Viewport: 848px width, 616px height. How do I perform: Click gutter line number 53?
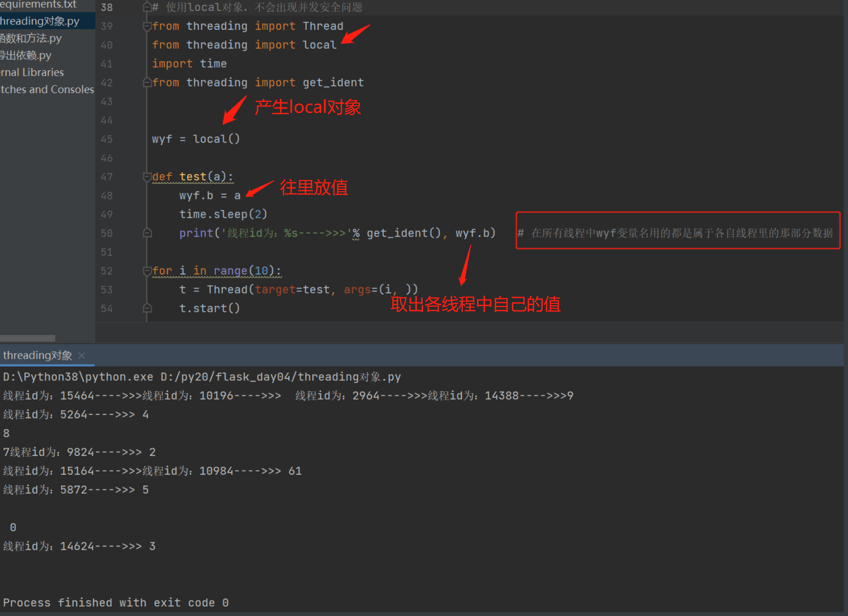(107, 290)
